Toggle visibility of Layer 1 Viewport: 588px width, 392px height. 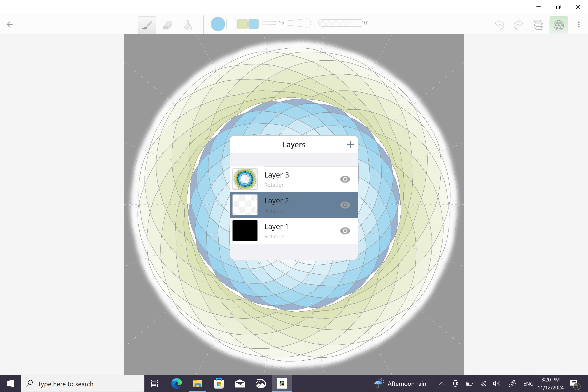(345, 231)
